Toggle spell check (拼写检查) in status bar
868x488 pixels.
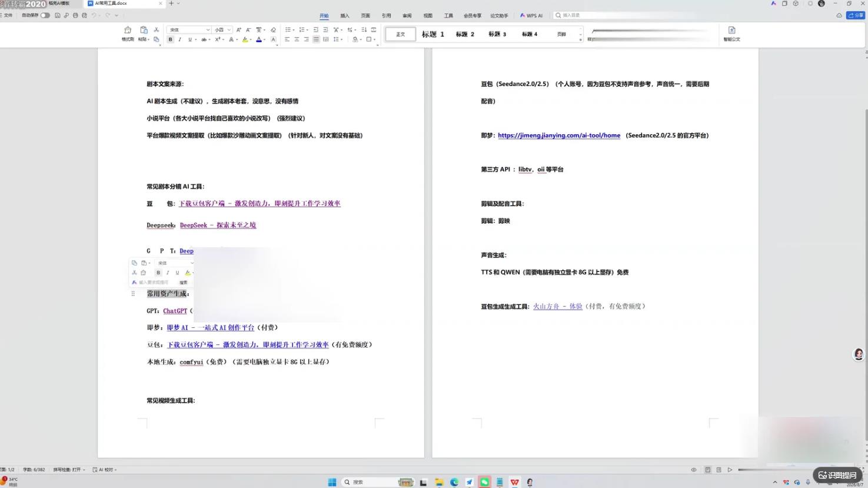point(69,470)
